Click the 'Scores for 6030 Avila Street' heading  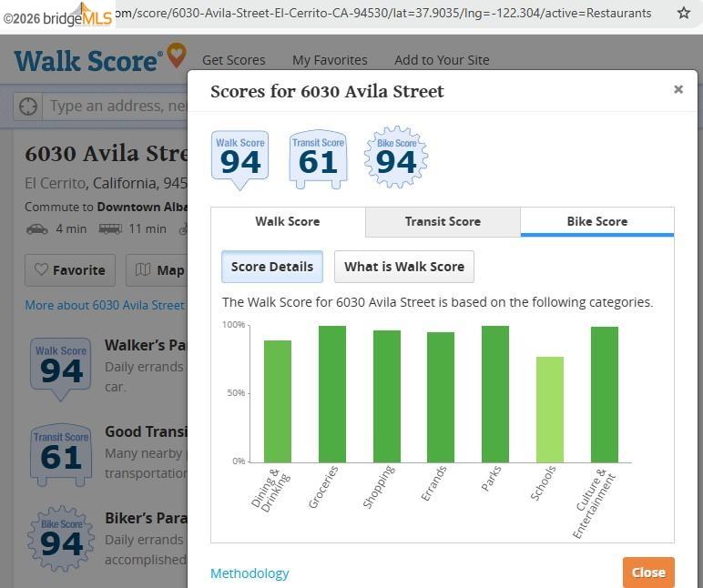327,91
